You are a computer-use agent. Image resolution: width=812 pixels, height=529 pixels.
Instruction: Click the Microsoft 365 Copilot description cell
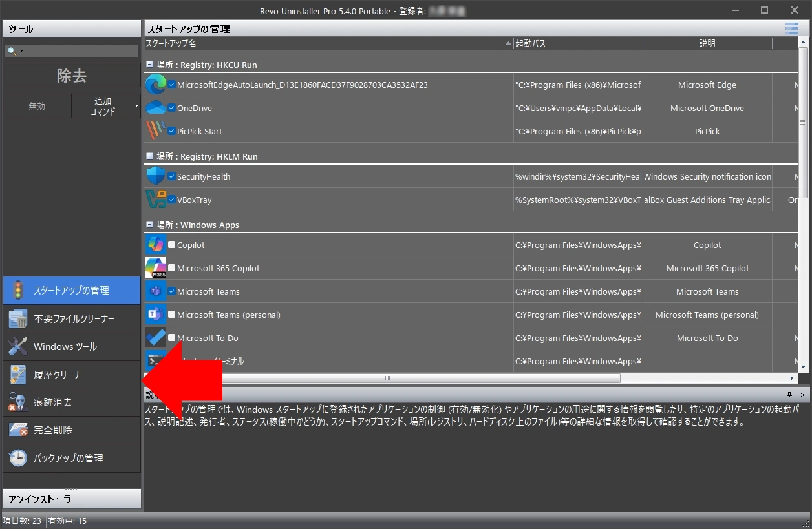pyautogui.click(x=707, y=268)
